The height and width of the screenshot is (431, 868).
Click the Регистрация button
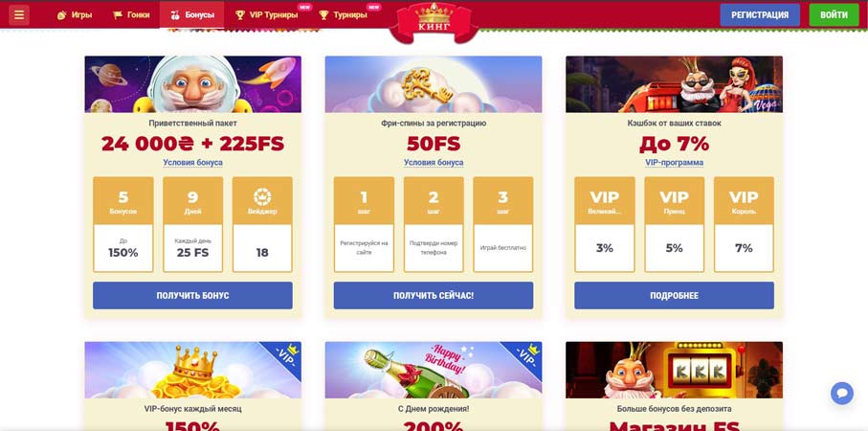click(760, 15)
